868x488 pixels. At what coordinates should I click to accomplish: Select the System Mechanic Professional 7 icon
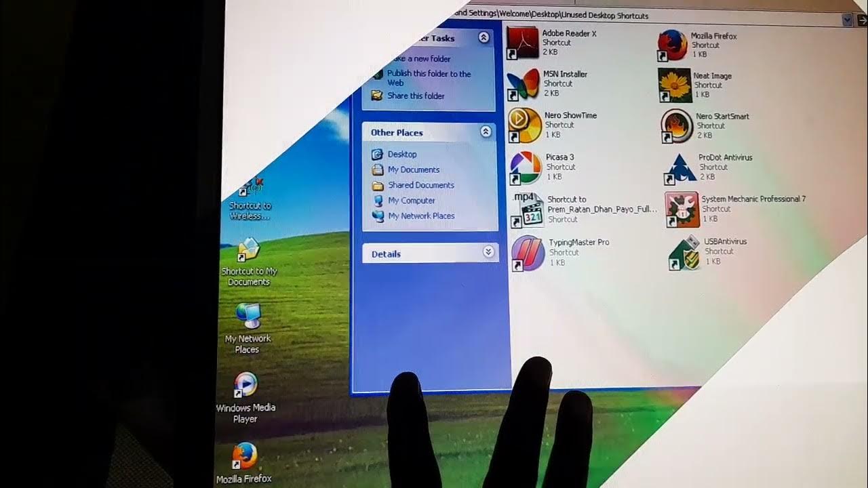pyautogui.click(x=682, y=210)
